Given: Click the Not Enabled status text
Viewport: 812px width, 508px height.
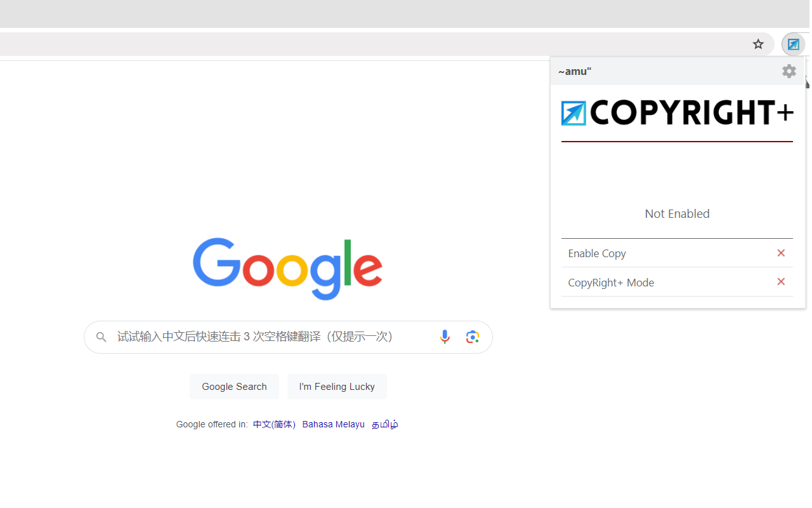Looking at the screenshot, I should point(677,214).
